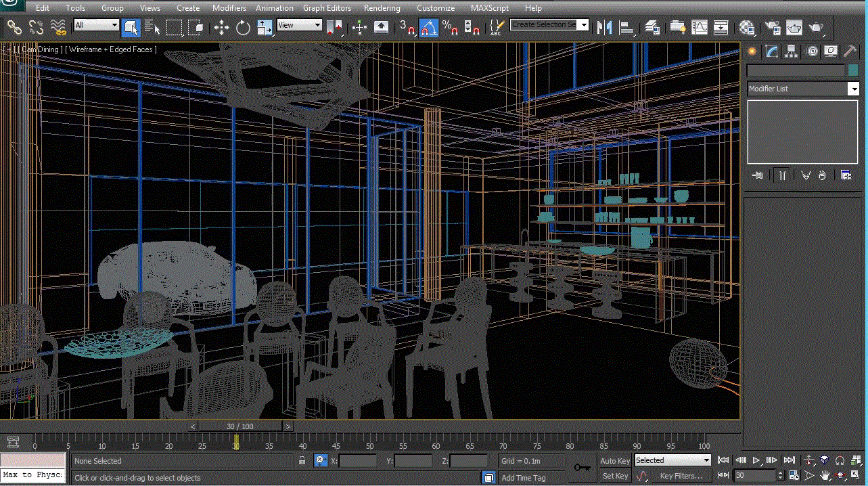Screen dimensions: 868x486
Task: Open the Tools menu
Action: [76, 8]
